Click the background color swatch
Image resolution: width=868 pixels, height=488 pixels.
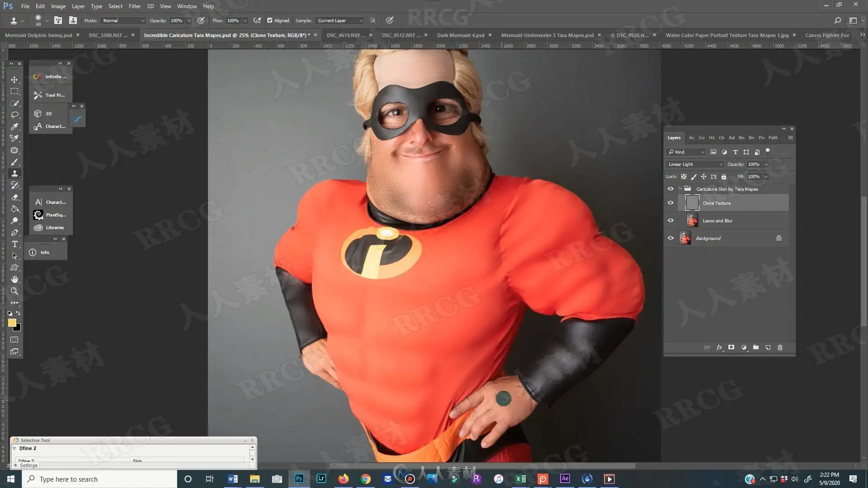[18, 328]
